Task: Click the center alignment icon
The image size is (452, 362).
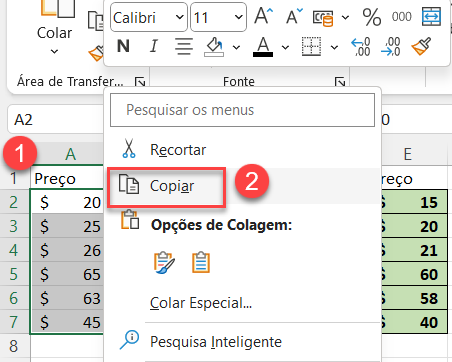Action: 184,46
